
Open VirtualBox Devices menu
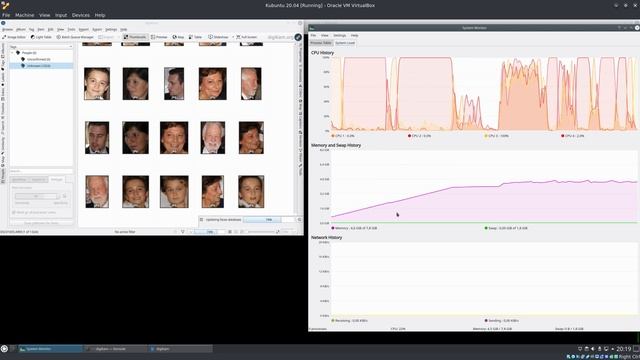point(80,15)
